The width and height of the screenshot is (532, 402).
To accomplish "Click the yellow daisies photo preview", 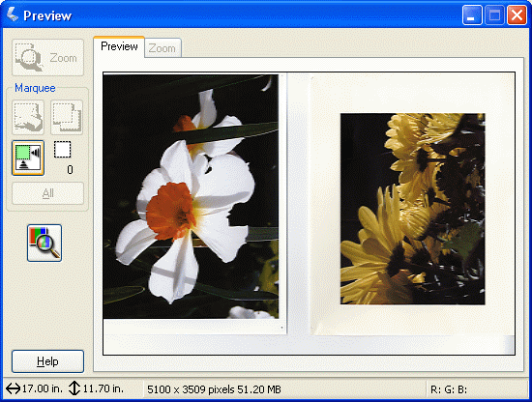I will (413, 209).
